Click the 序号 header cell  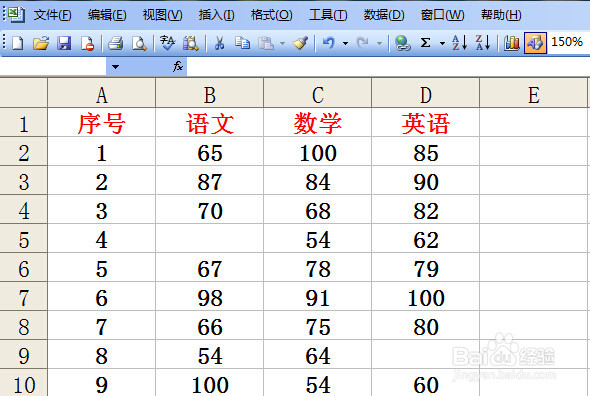[102, 123]
